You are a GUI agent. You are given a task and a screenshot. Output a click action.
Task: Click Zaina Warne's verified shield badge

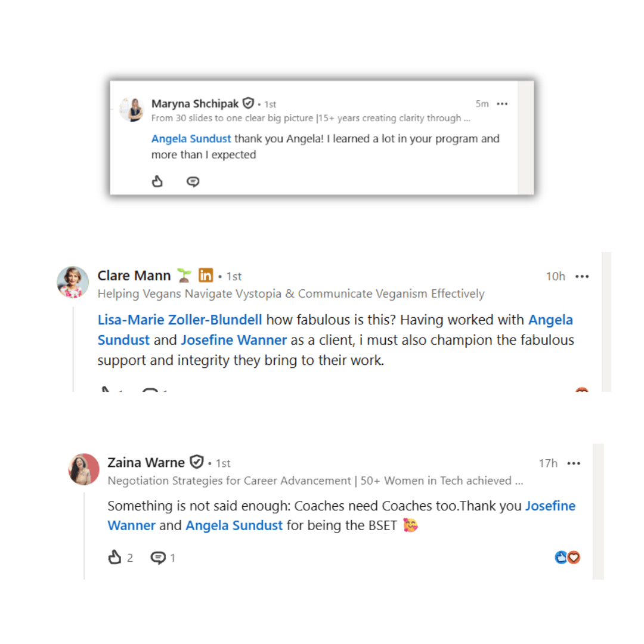[x=197, y=462]
